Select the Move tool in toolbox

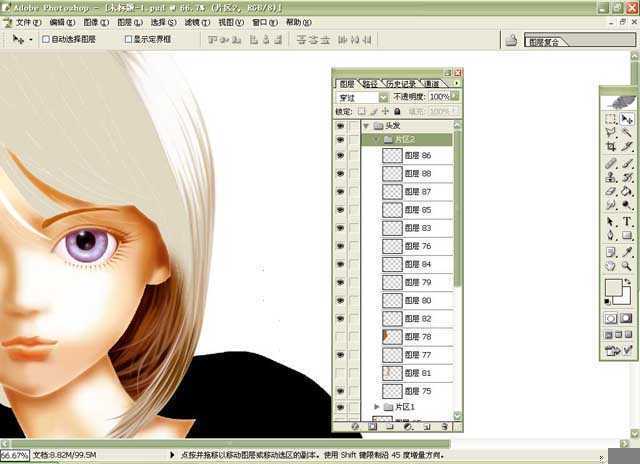click(x=627, y=119)
